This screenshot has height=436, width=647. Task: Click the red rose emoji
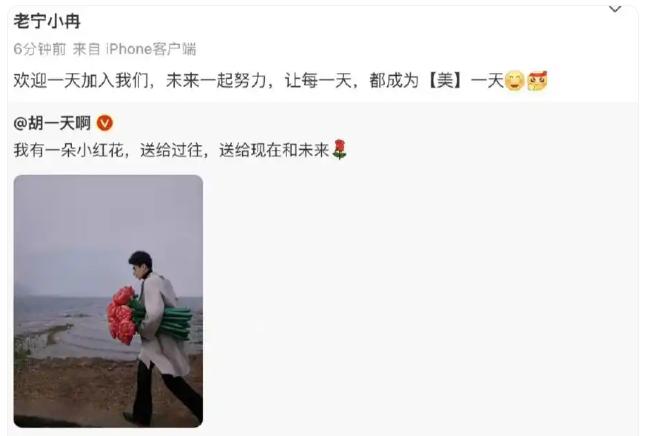pyautogui.click(x=339, y=149)
